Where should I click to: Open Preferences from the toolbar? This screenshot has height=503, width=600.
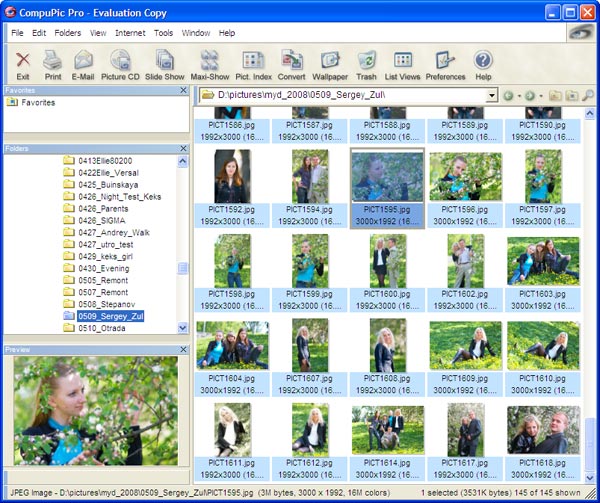445,65
